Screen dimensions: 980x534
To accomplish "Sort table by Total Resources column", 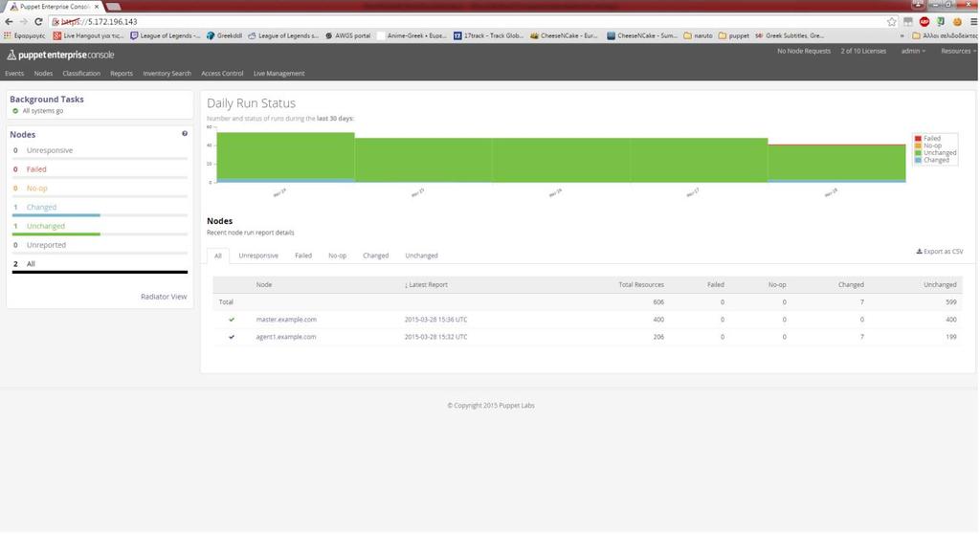I will click(641, 285).
